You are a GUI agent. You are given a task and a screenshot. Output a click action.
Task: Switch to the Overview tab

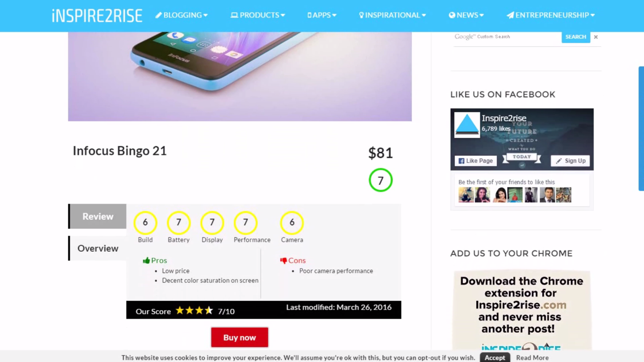(98, 248)
